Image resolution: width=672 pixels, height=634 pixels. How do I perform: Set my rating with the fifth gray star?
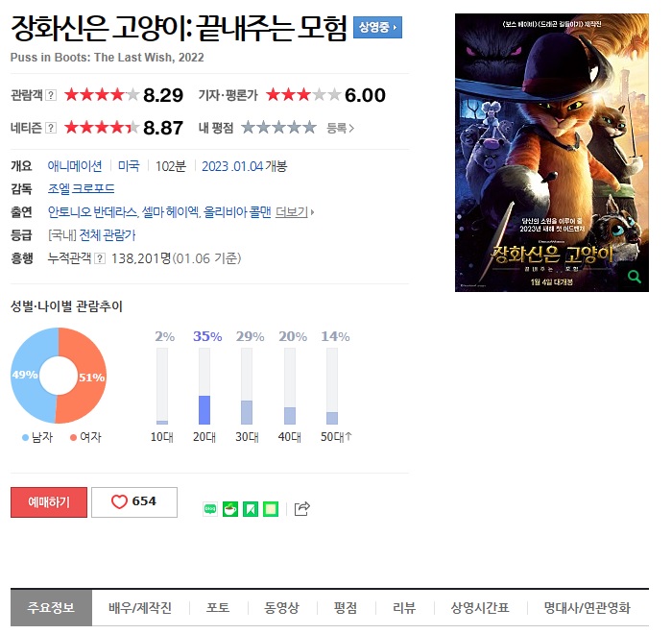[x=309, y=128]
